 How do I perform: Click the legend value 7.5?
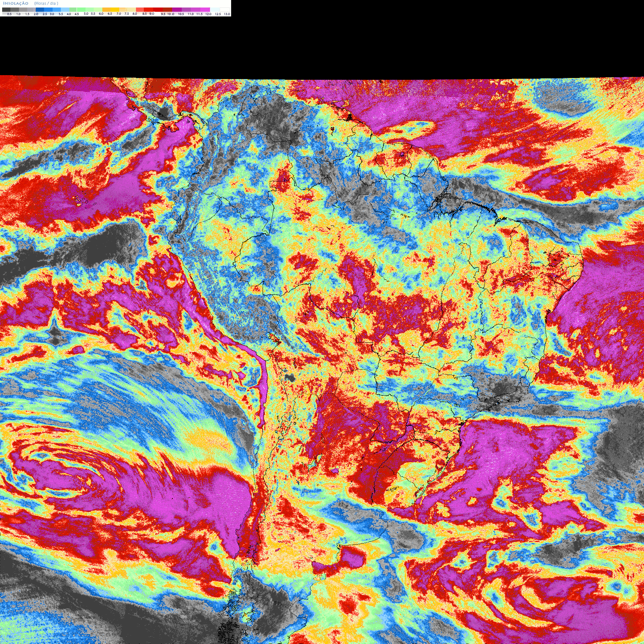tap(127, 14)
